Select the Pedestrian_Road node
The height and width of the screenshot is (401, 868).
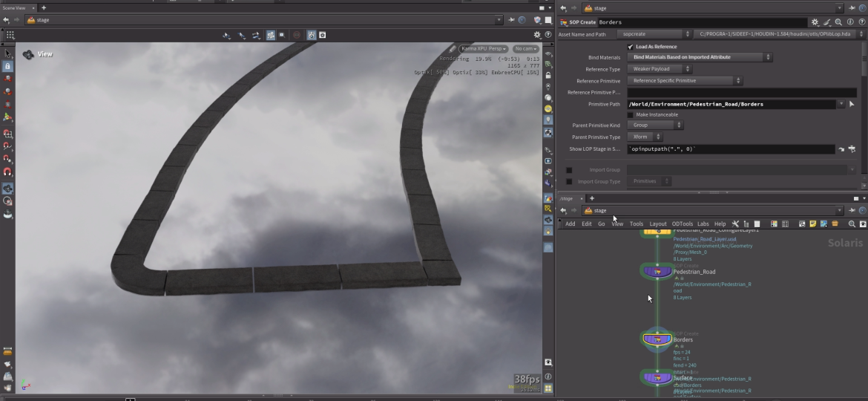pos(657,272)
